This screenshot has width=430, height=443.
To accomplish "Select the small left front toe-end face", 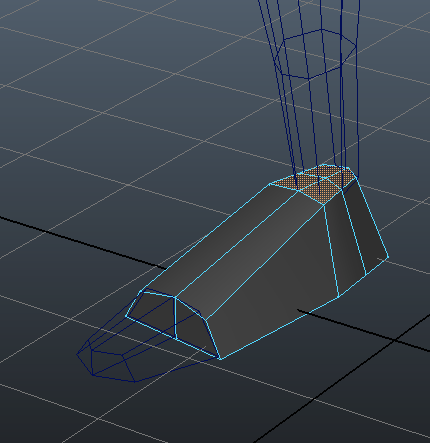I will (x=152, y=312).
